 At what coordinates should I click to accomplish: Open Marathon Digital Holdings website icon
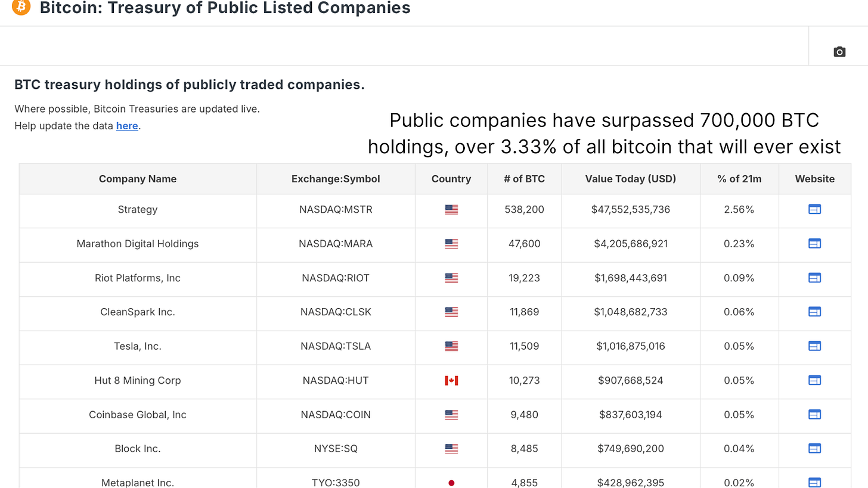(x=814, y=243)
